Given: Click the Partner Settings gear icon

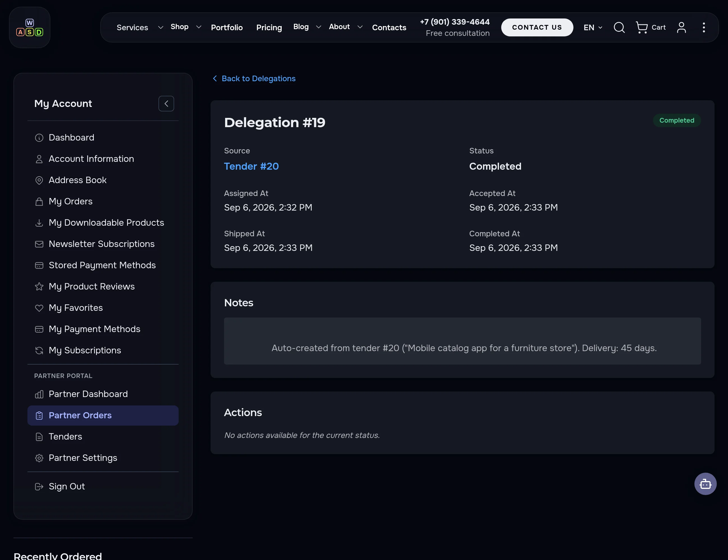Looking at the screenshot, I should [x=39, y=458].
